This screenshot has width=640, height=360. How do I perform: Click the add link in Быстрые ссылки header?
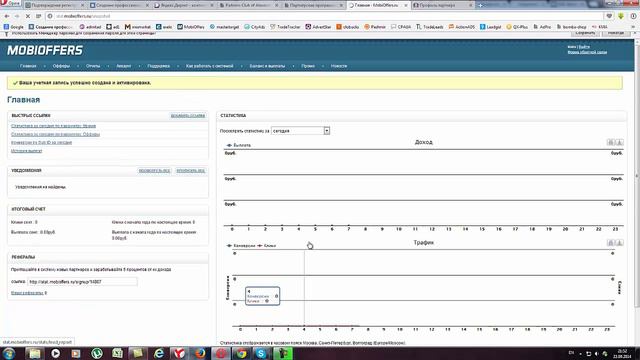[188, 116]
